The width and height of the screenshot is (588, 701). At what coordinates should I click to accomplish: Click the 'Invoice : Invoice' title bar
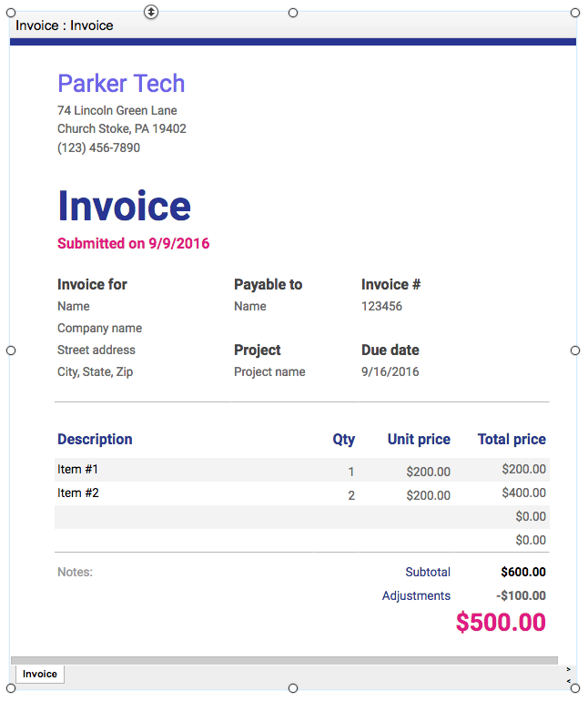[x=293, y=25]
